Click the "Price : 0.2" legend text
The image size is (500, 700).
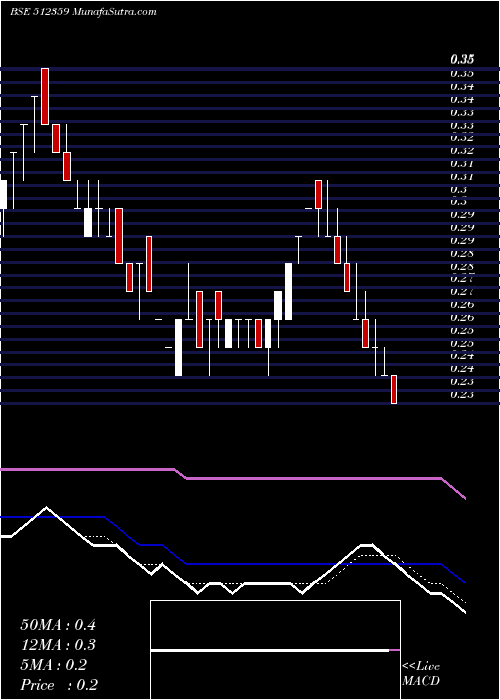tap(59, 685)
